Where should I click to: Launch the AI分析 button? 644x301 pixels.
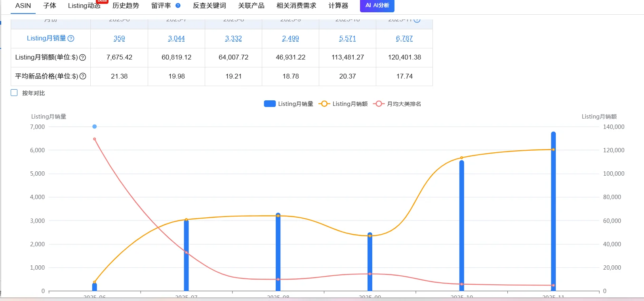coord(377,6)
